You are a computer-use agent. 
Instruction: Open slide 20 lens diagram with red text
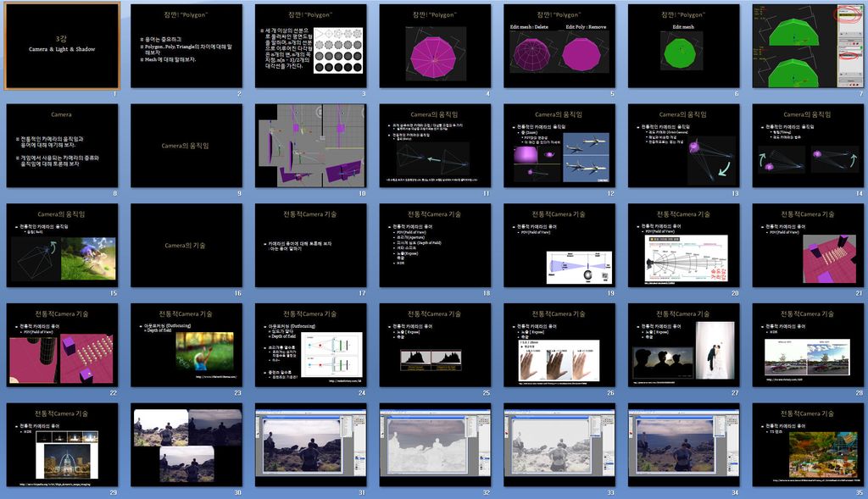click(684, 245)
